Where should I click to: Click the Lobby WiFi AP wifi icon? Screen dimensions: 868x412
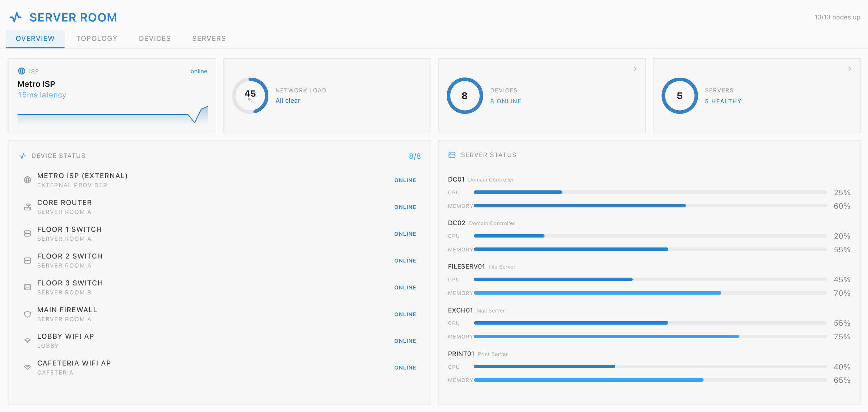pyautogui.click(x=27, y=341)
